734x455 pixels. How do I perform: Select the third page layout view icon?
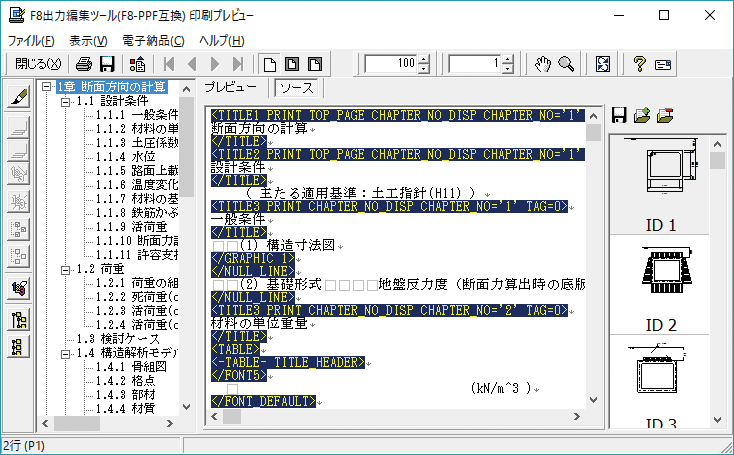tap(315, 64)
